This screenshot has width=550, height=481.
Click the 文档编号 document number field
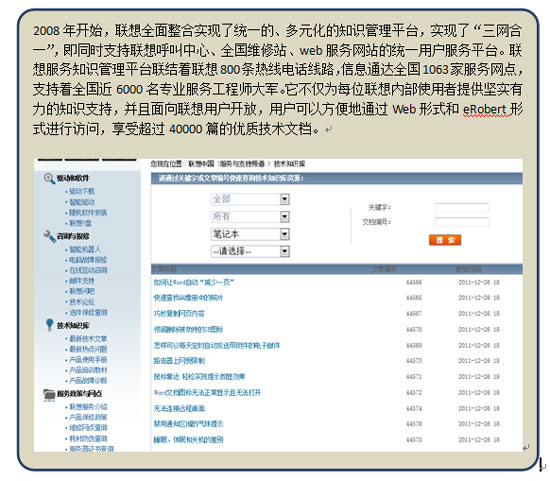pos(462,222)
